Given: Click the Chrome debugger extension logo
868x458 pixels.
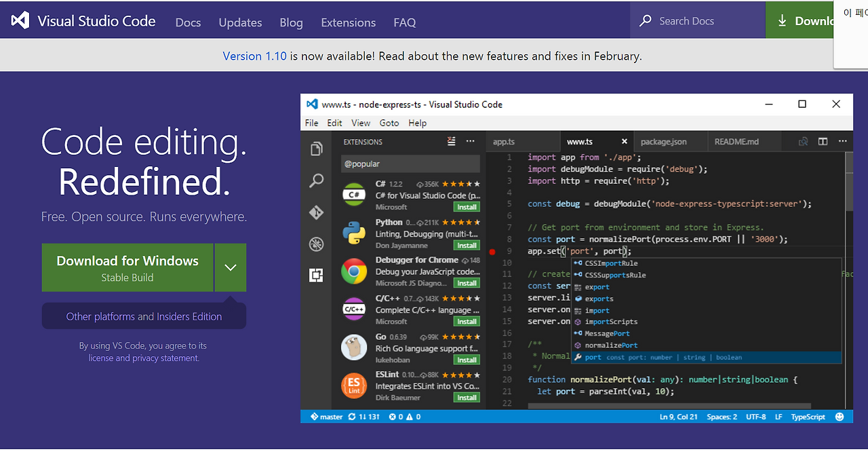Looking at the screenshot, I should pyautogui.click(x=354, y=271).
